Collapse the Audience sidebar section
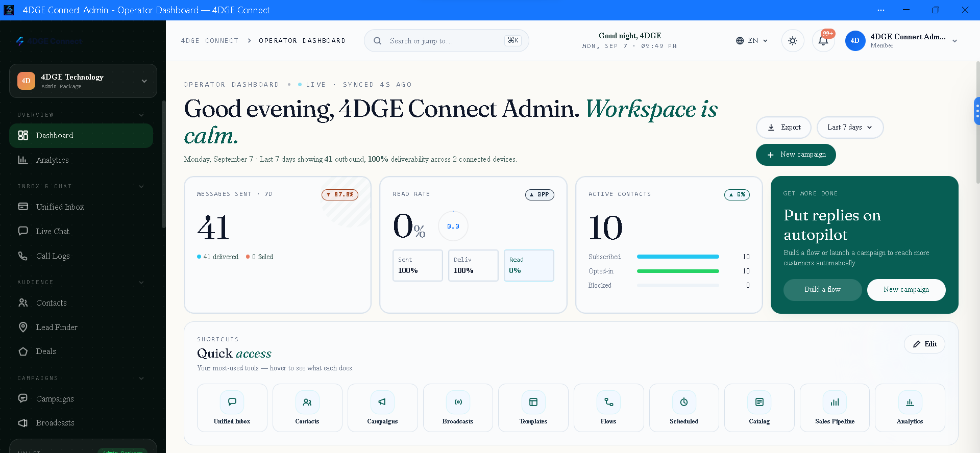980x453 pixels. (141, 282)
